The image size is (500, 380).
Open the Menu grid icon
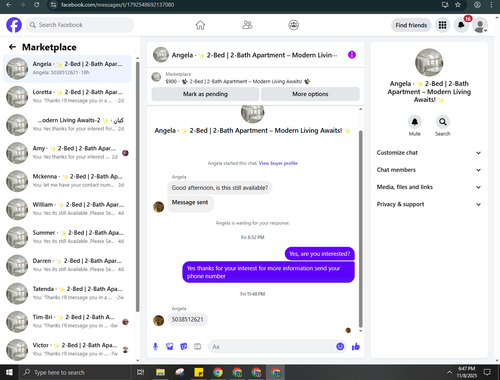(x=442, y=25)
